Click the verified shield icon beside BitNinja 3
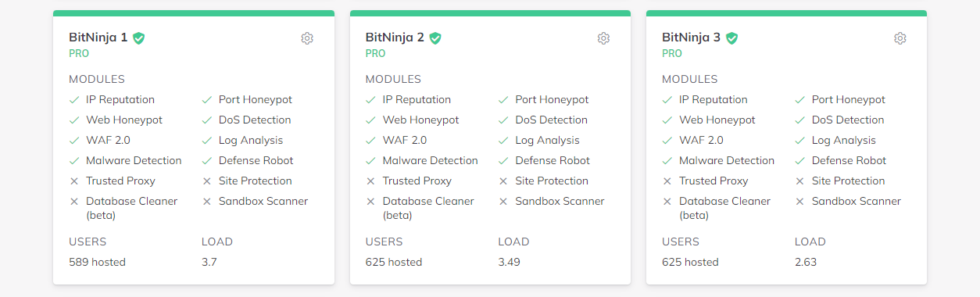The width and height of the screenshot is (980, 297). pyautogui.click(x=732, y=38)
